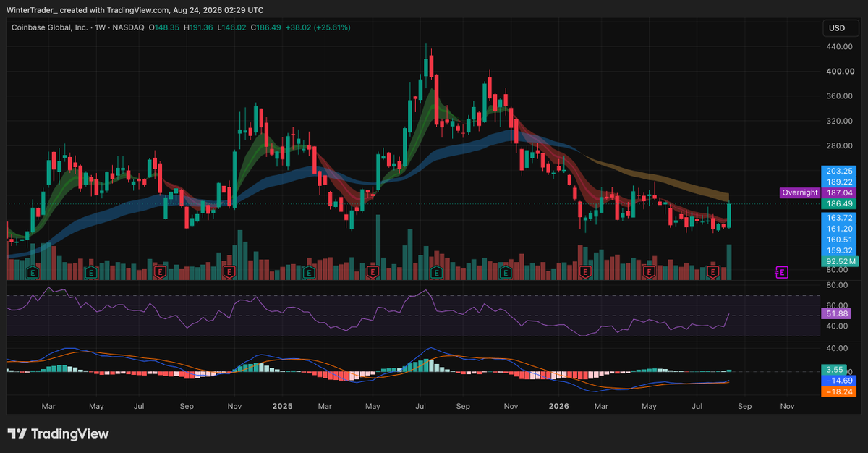Click the purple upcoming earnings marker
This screenshot has width=868, height=453.
(x=782, y=273)
